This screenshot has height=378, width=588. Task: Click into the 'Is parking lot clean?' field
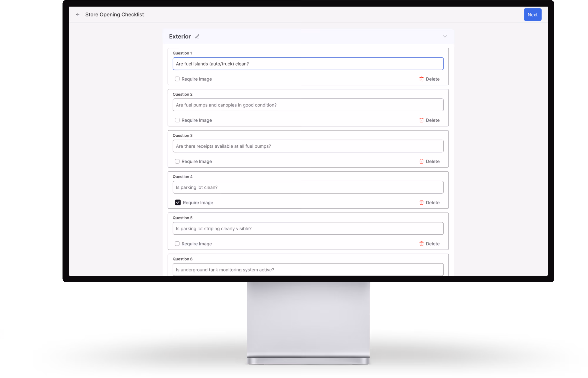click(308, 187)
